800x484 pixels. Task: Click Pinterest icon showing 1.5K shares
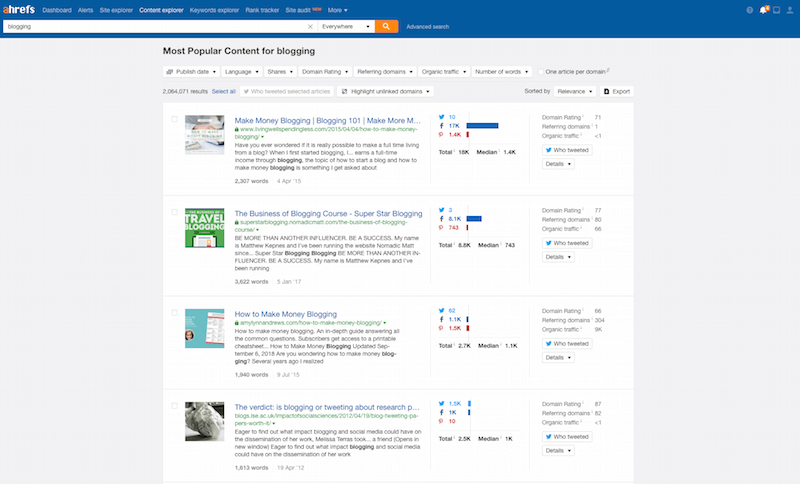[x=441, y=328]
